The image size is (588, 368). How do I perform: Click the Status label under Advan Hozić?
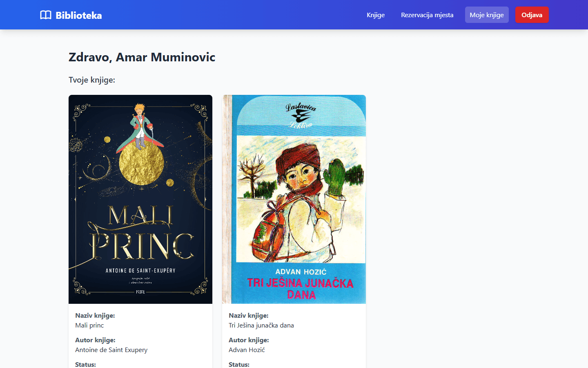(239, 364)
